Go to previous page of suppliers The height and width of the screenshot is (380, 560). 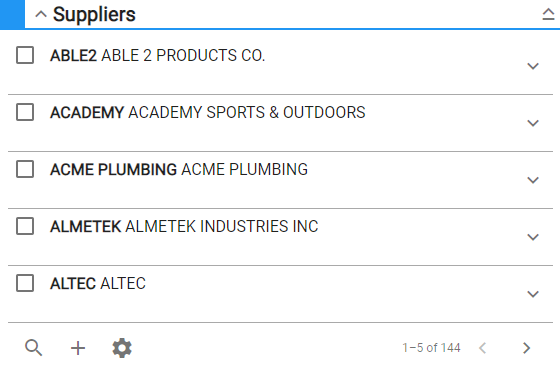pyautogui.click(x=482, y=348)
